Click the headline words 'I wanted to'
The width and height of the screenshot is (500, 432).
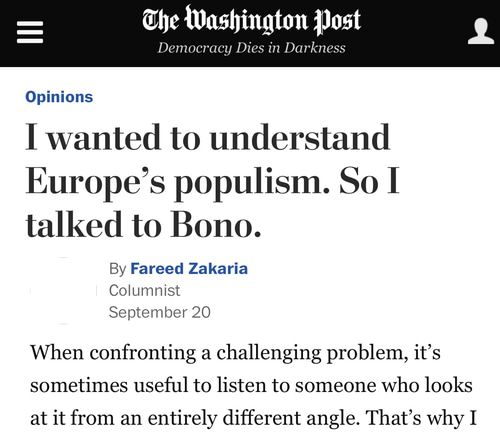(113, 137)
